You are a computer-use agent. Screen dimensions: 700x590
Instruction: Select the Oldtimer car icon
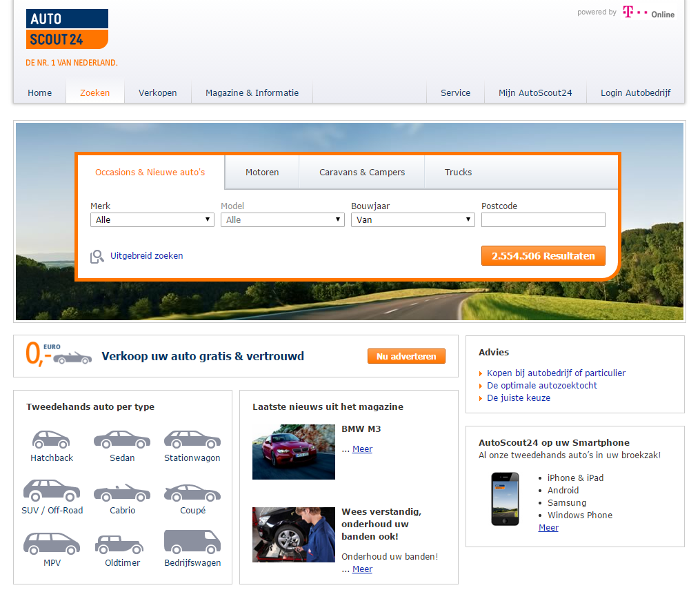(119, 544)
